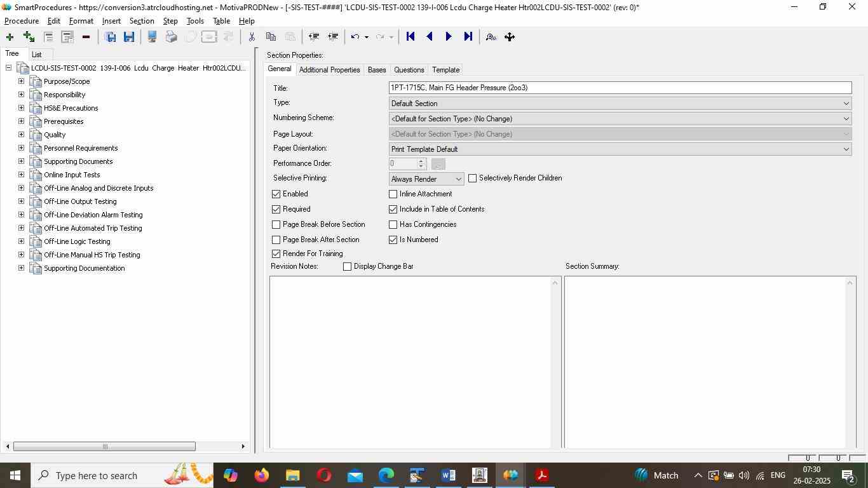This screenshot has width=868, height=488.
Task: Switch to the Questions tab
Action: click(x=409, y=70)
